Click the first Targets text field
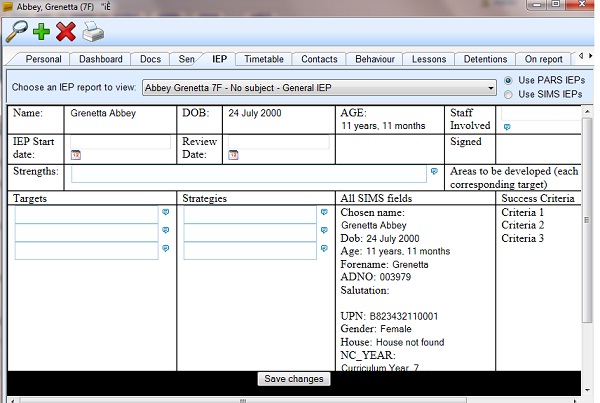This screenshot has width=600, height=403. coord(86,215)
